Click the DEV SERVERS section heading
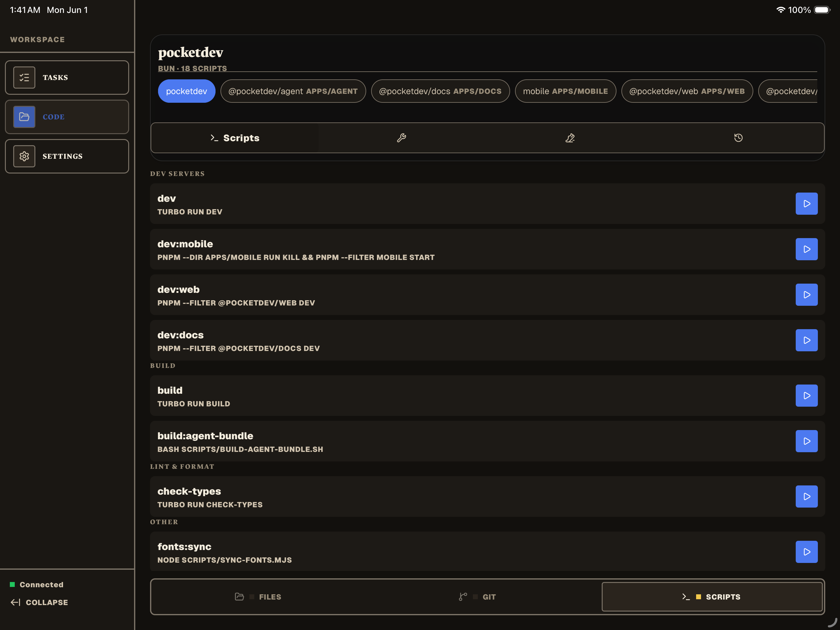This screenshot has height=630, width=840. click(x=177, y=173)
